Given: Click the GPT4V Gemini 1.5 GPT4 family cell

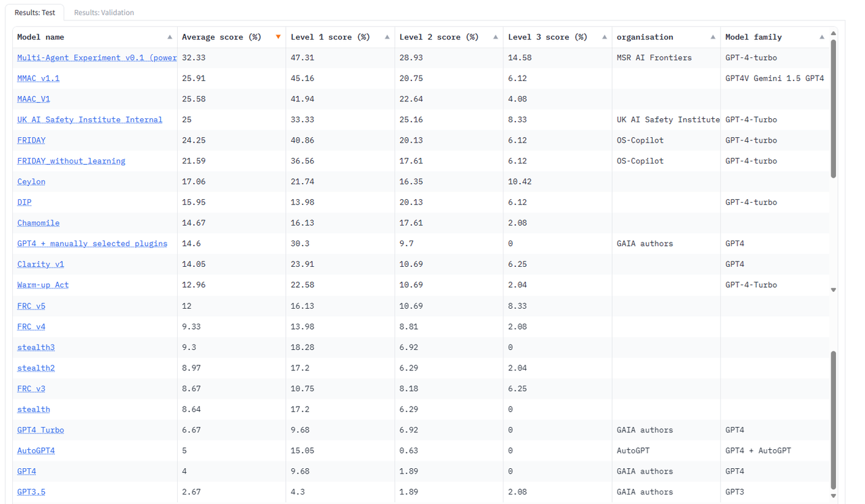Looking at the screenshot, I should pyautogui.click(x=775, y=78).
